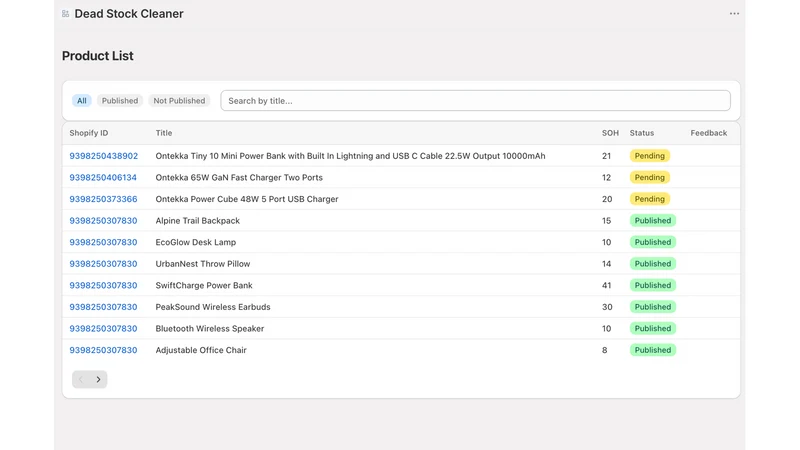Screen dimensions: 800x450
Task: Select title Ontekka Power Cube 48W 5 Port USB Charger
Action: [247, 199]
